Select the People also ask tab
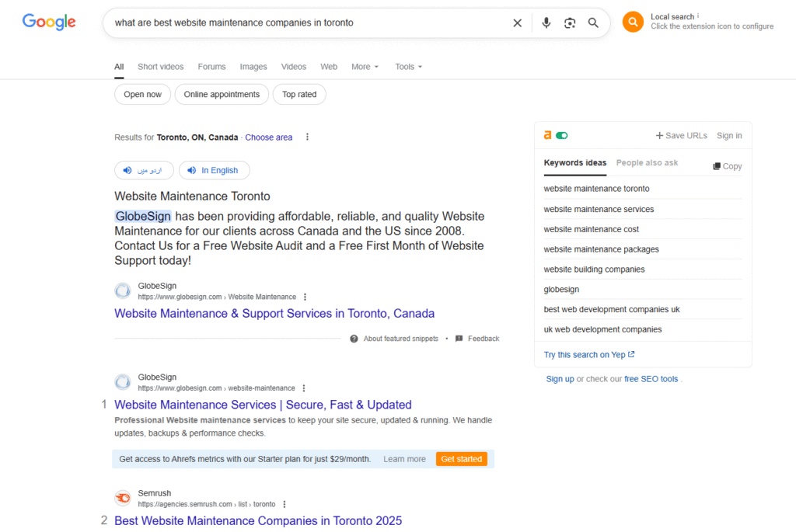Screen dimensions: 796x532 647,163
